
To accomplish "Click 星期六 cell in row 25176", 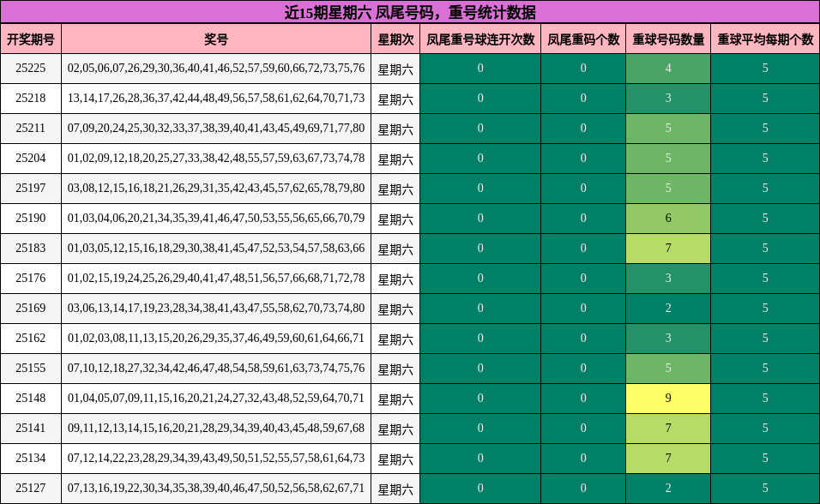I will (395, 279).
